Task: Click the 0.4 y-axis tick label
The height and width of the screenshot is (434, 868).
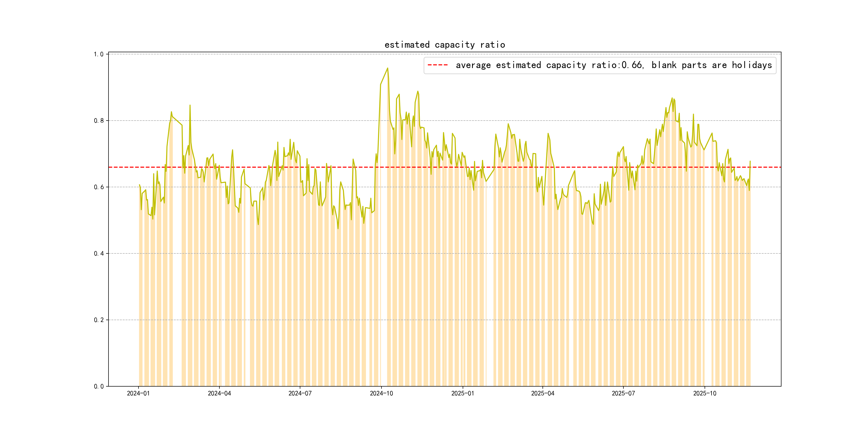Action: tap(98, 253)
